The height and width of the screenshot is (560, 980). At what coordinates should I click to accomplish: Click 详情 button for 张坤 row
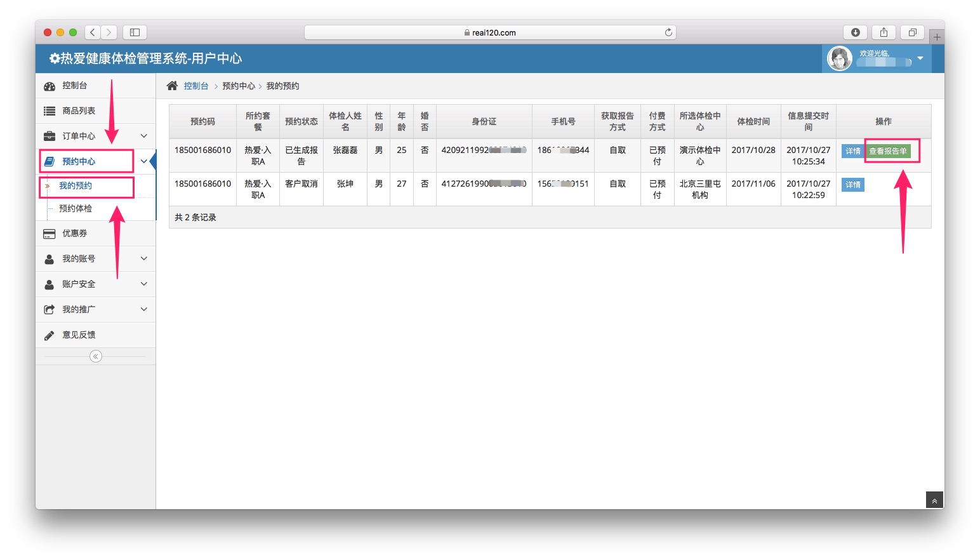(853, 185)
